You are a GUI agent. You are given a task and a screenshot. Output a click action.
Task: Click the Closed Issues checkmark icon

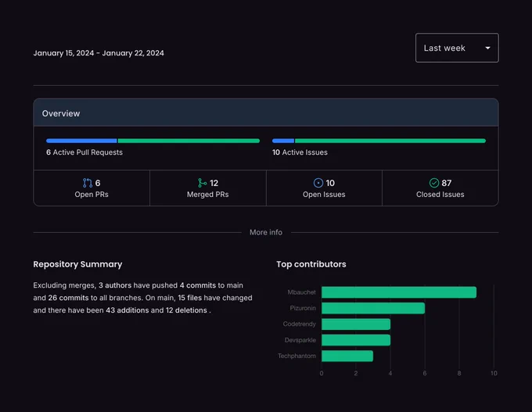click(434, 183)
